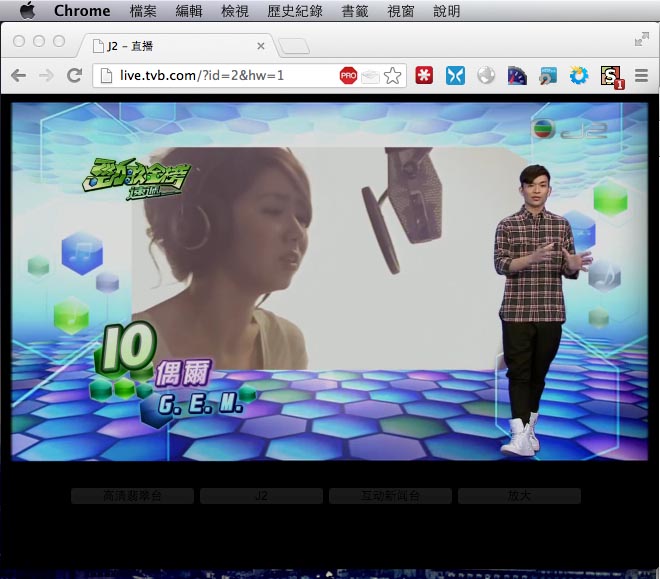This screenshot has height=579, width=660.
Task: Open a new tab
Action: 294,46
